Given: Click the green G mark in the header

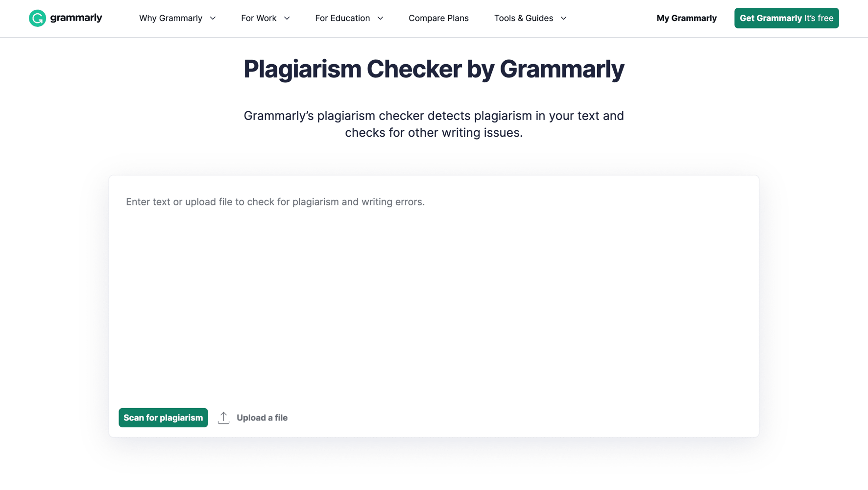Looking at the screenshot, I should pos(37,18).
